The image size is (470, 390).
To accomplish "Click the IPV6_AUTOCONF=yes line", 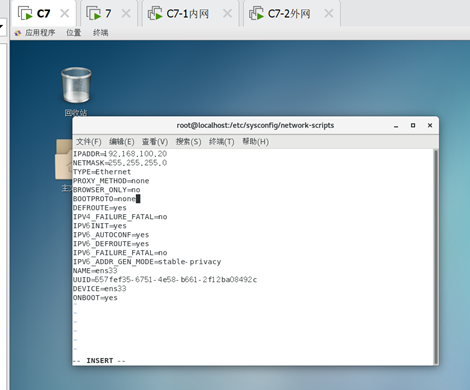I will coord(111,235).
